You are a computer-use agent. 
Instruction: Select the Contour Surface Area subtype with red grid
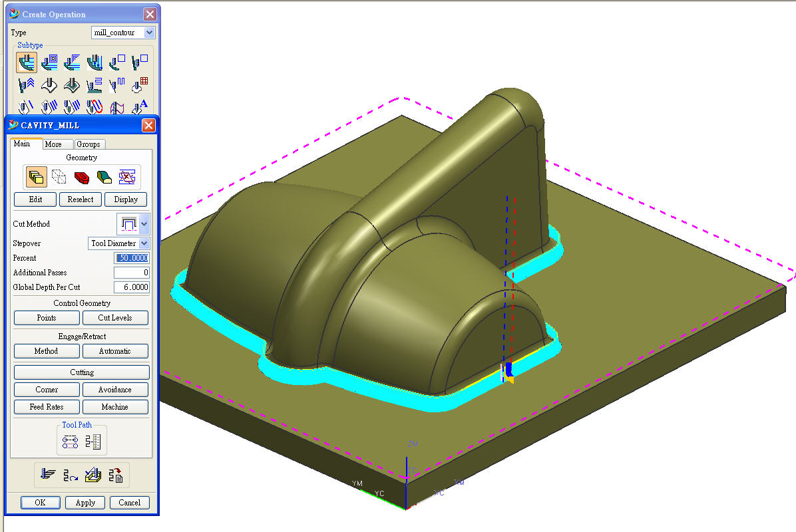tap(139, 84)
